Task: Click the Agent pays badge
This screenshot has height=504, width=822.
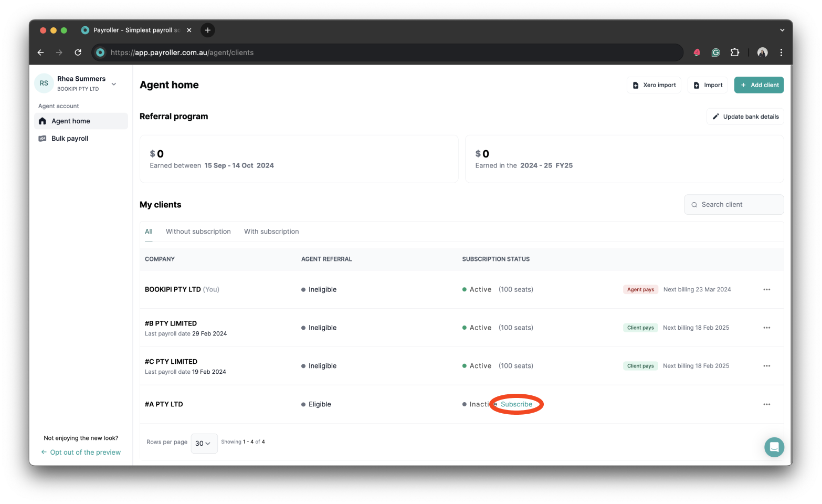Action: [x=641, y=289]
